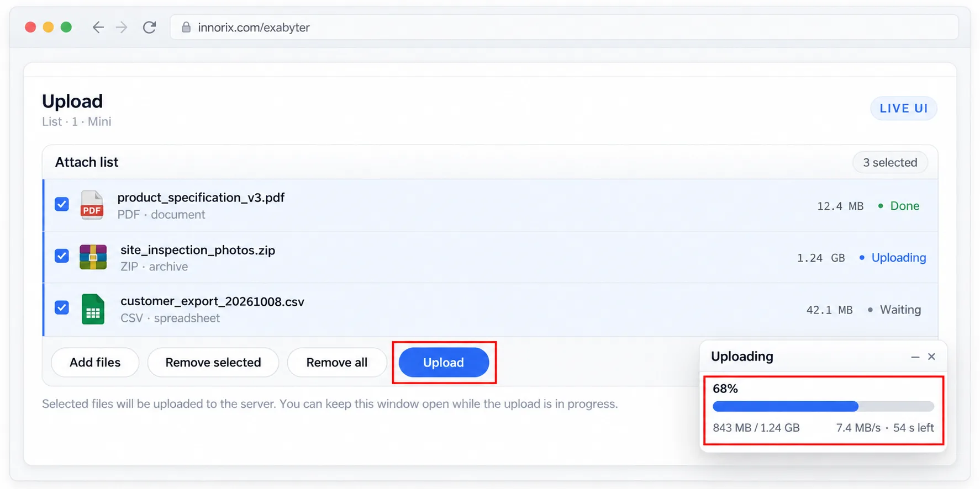Uncheck customer_export_20261008.csv checkbox
980x489 pixels.
(x=62, y=307)
